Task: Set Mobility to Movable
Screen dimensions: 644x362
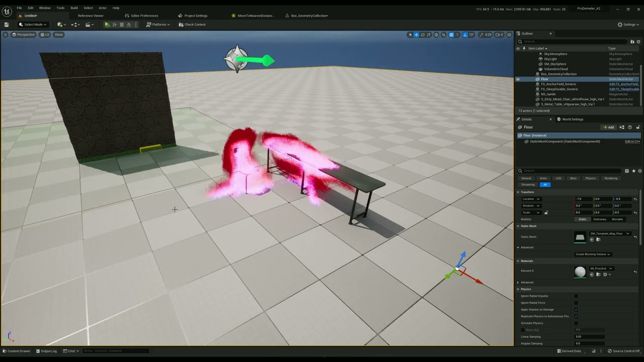Action: click(617, 219)
